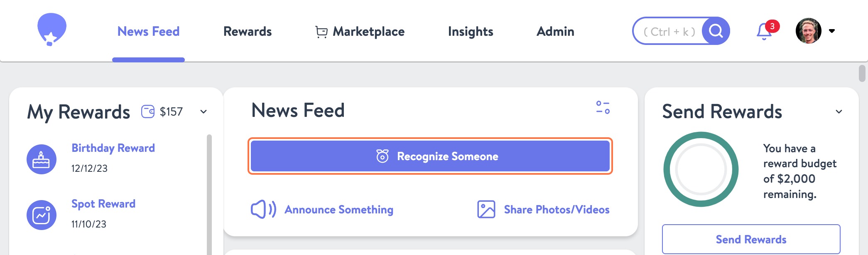Click the Spot Reward icon
The width and height of the screenshot is (868, 255).
(41, 215)
